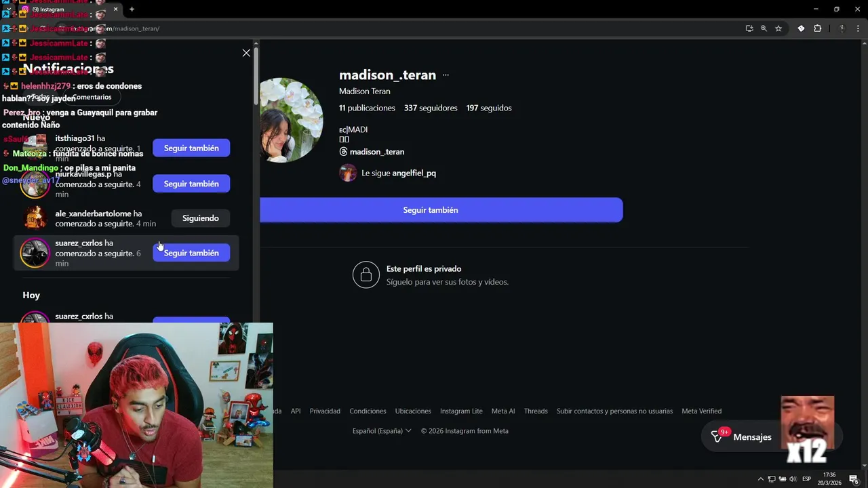This screenshot has width=868, height=488.
Task: Click the zoom magnifier icon in address bar
Action: pos(764,28)
